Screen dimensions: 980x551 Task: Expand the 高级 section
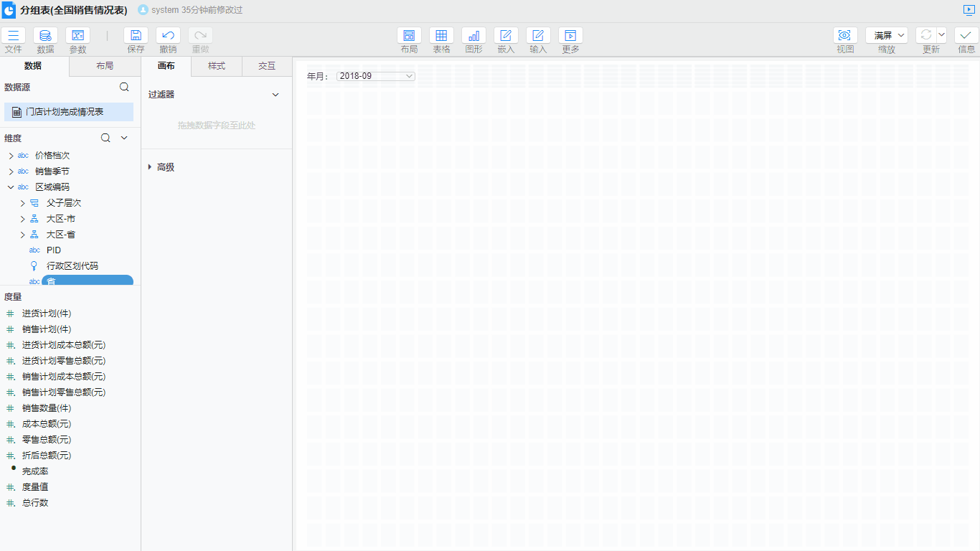click(x=150, y=167)
